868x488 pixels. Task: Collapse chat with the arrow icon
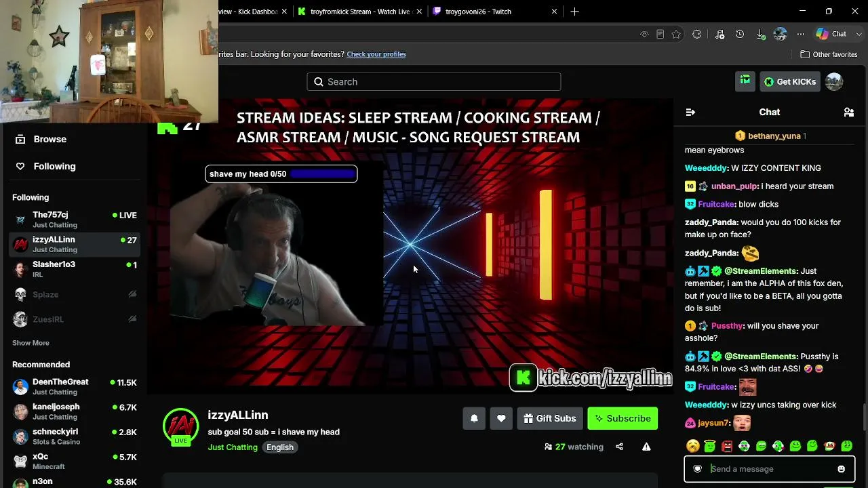[690, 112]
